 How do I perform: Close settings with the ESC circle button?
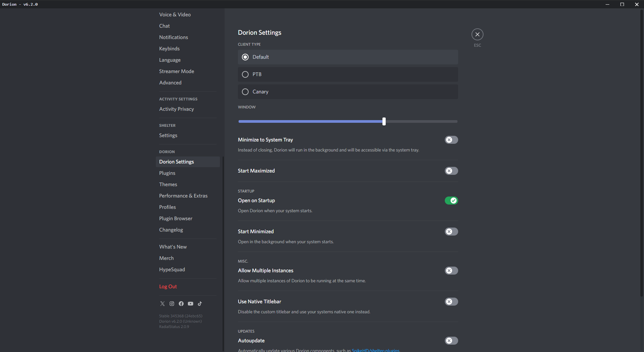(x=477, y=34)
